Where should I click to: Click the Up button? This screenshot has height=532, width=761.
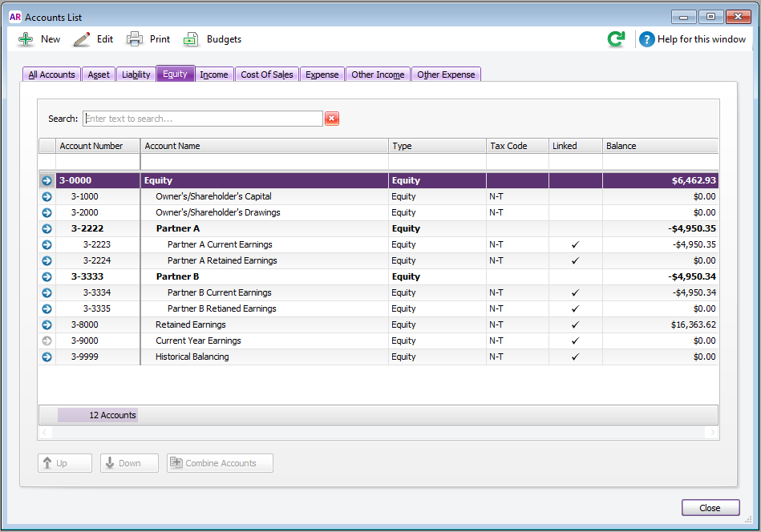point(64,463)
